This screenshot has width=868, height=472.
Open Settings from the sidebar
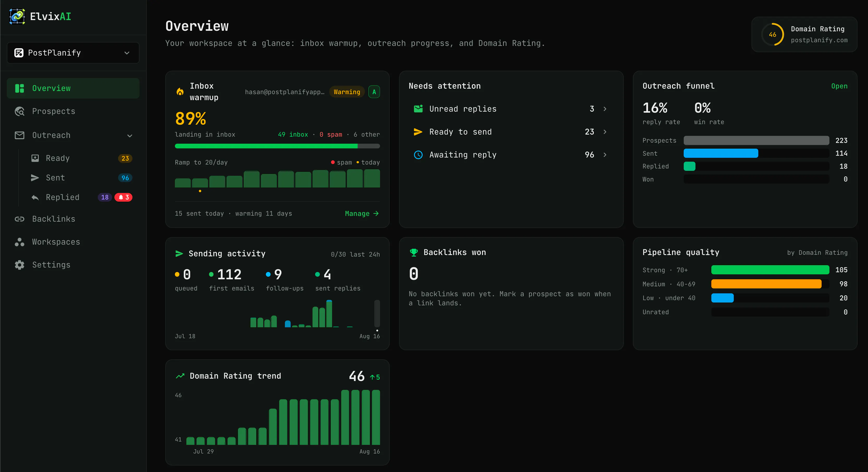(73, 265)
